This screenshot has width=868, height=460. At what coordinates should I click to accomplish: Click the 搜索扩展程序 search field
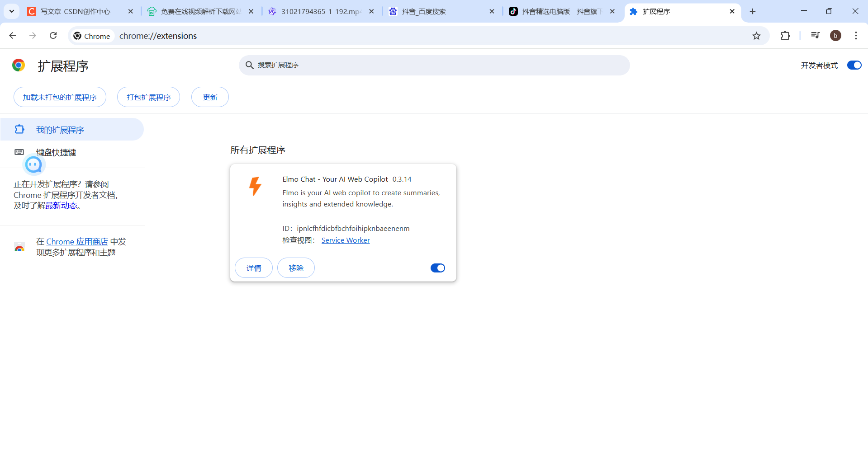coord(434,65)
